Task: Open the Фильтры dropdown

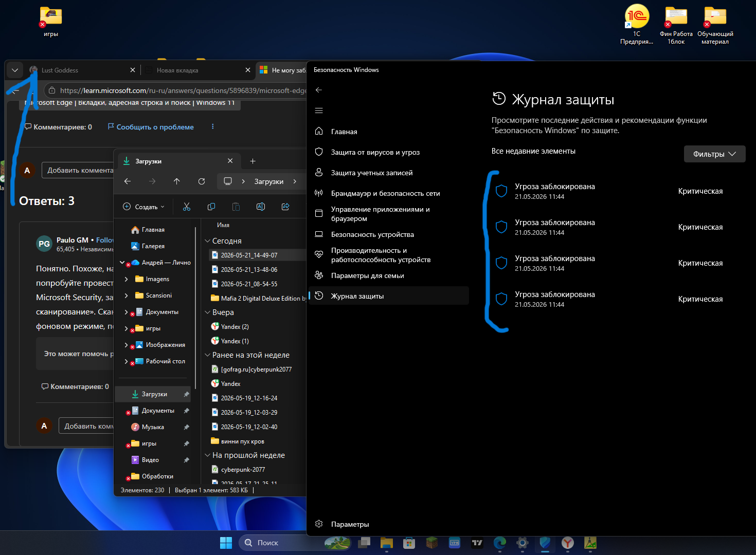Action: point(714,154)
